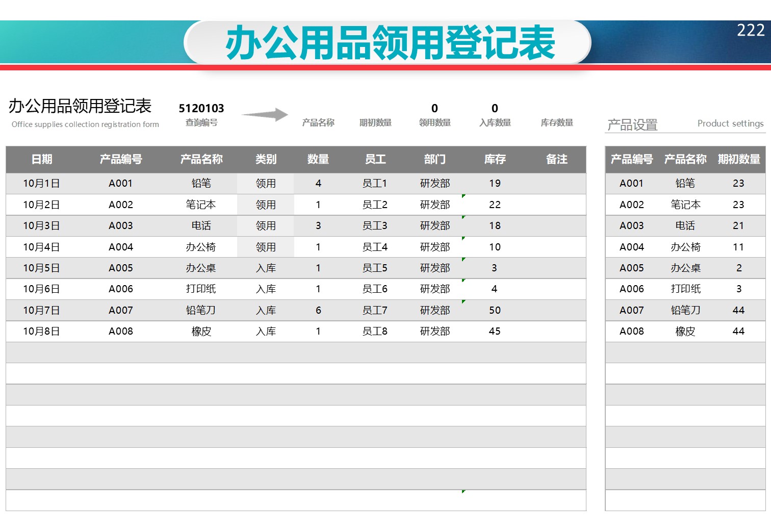This screenshot has height=532, width=771.
Task: Select the 备注 column header
Action: pyautogui.click(x=557, y=159)
